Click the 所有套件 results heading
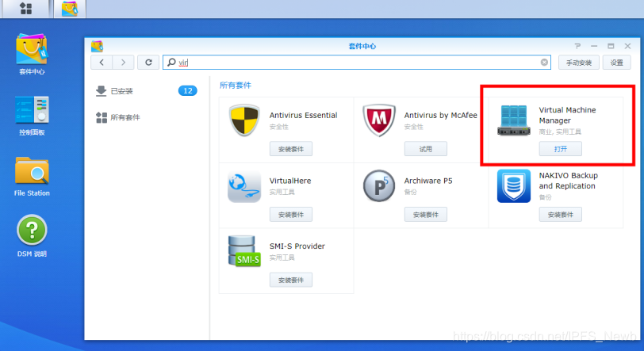 pyautogui.click(x=236, y=86)
